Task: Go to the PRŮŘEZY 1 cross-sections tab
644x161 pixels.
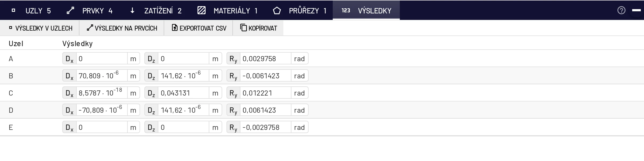Action: (x=300, y=10)
